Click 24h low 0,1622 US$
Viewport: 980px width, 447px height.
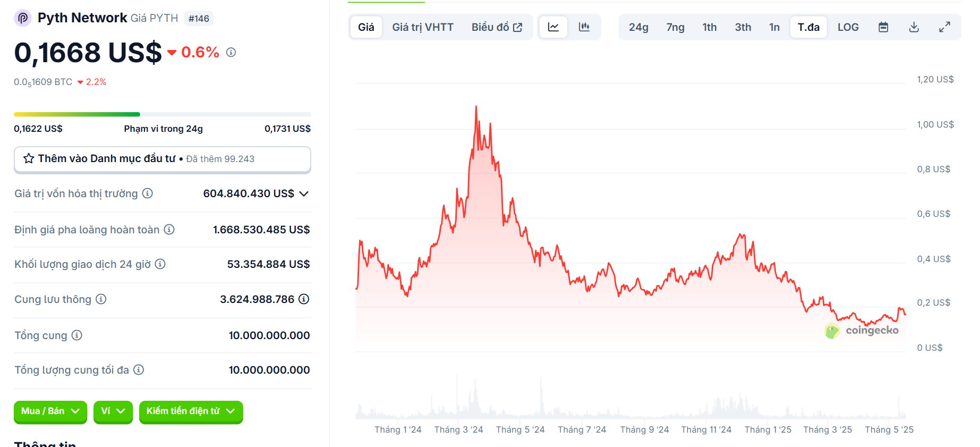pyautogui.click(x=38, y=129)
